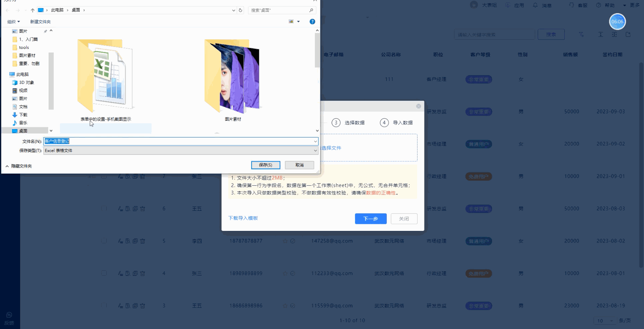
Task: Click the file list vertical scrollbar
Action: 317,51
